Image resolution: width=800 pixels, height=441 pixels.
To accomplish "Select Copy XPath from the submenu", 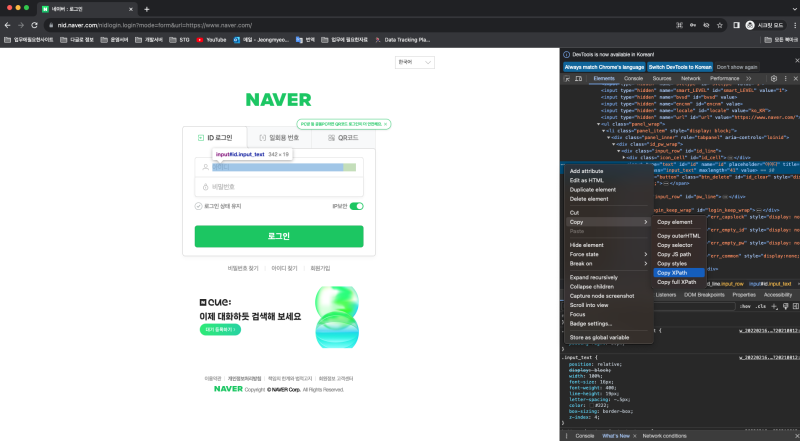I will click(679, 273).
